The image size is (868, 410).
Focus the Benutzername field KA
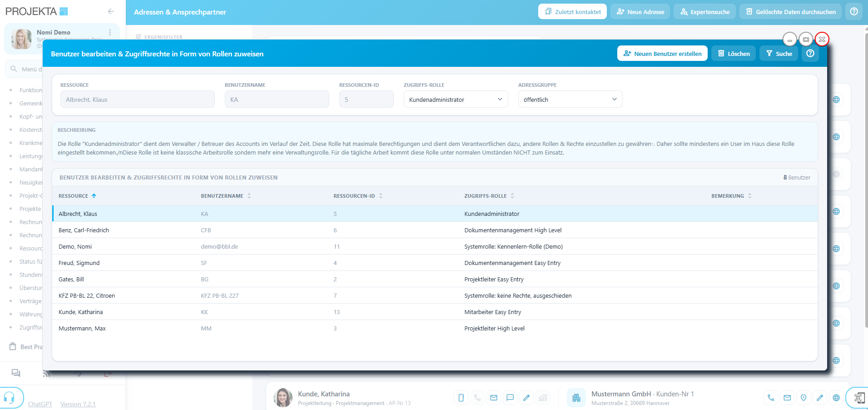coord(277,100)
